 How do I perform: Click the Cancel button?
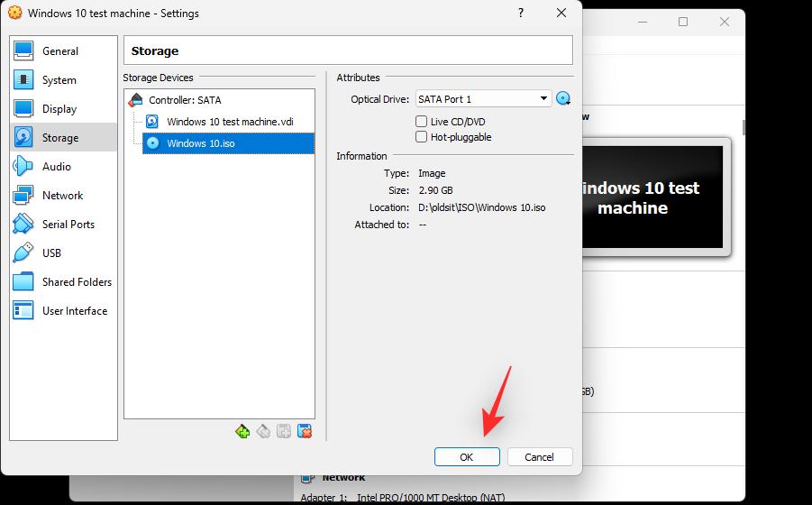coord(540,457)
